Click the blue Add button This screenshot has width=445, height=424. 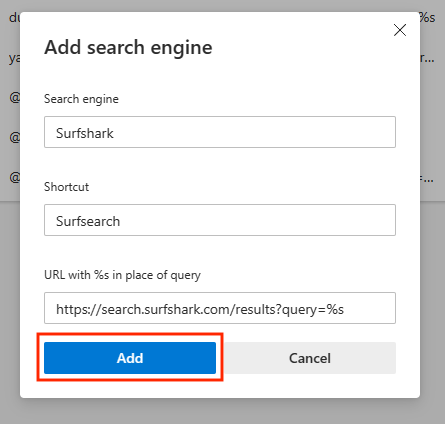click(130, 358)
